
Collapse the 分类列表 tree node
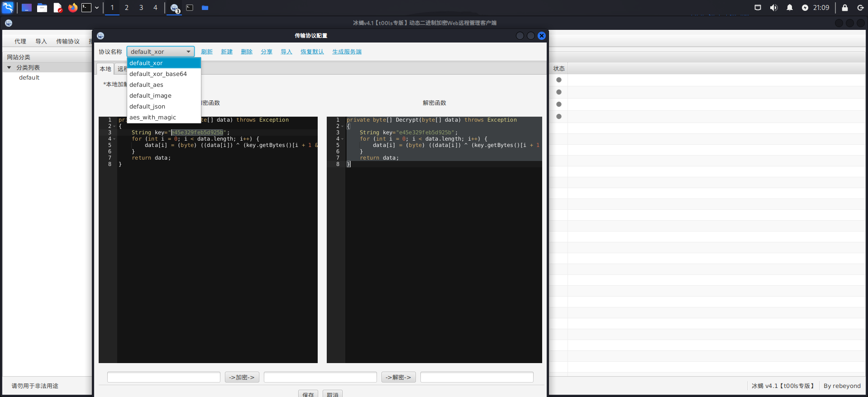[x=9, y=67]
